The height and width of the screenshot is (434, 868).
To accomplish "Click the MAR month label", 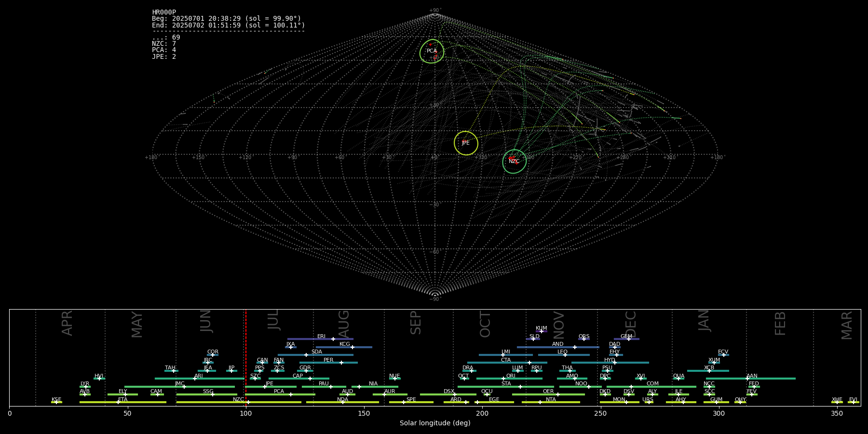I will pos(847,325).
